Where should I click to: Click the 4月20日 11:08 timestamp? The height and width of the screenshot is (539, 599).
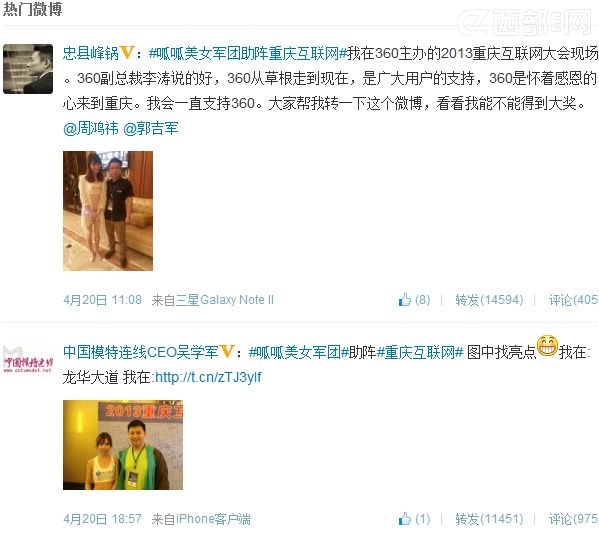click(102, 299)
